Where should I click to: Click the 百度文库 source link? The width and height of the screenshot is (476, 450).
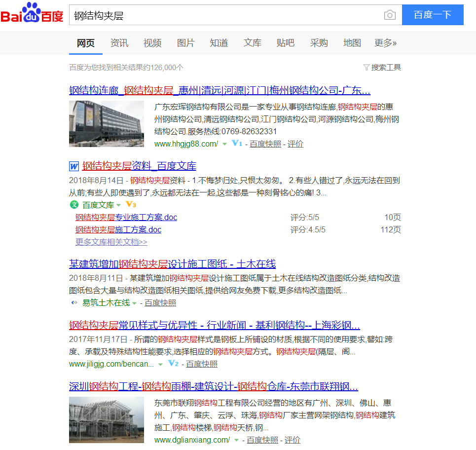tap(98, 205)
